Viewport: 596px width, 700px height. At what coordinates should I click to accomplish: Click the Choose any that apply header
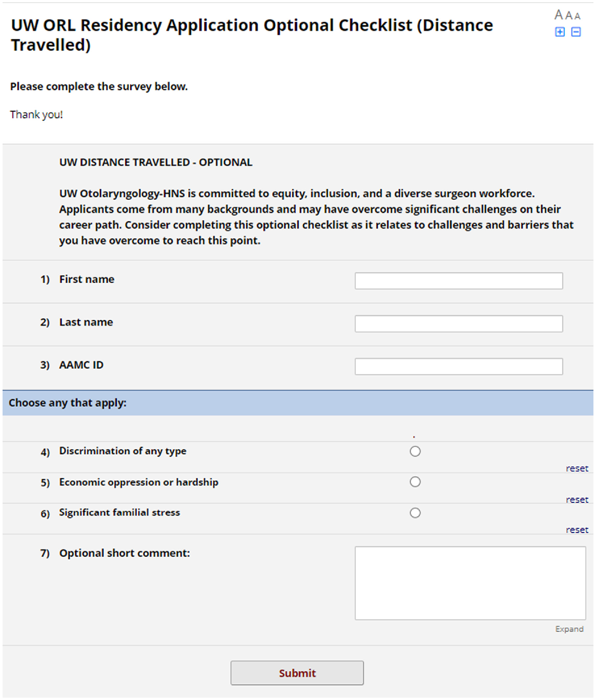tap(67, 402)
